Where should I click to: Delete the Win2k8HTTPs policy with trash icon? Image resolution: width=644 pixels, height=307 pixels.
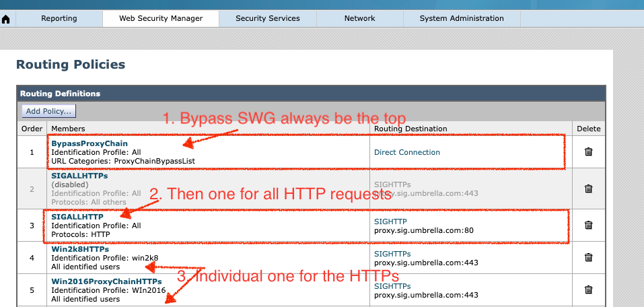point(589,257)
